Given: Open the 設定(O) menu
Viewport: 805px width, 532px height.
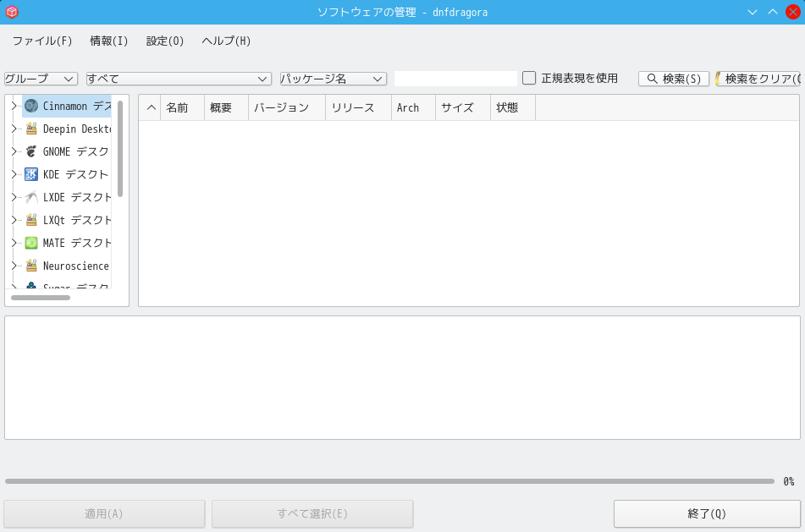Looking at the screenshot, I should tap(165, 41).
